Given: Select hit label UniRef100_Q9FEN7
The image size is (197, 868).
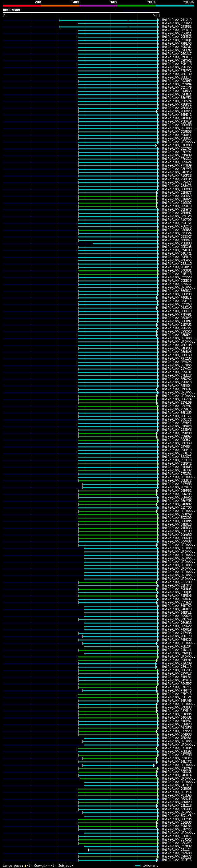Looking at the screenshot, I should (x=176, y=50).
